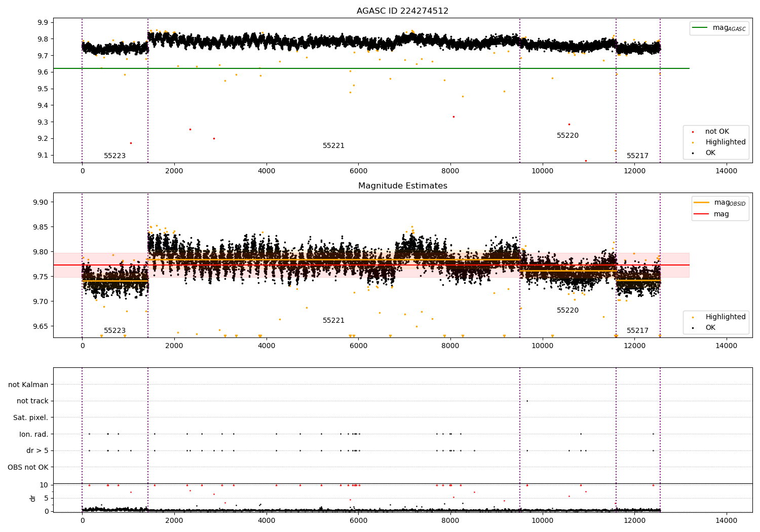Click dr axis tick 5 in bottom plot
Screen dimensions: 760x532
tap(46, 498)
